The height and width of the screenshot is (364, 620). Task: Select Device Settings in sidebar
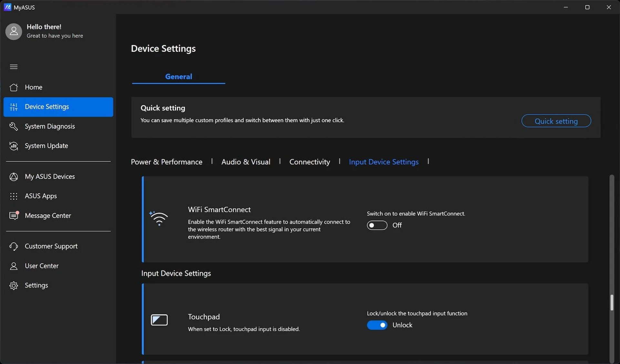point(58,107)
